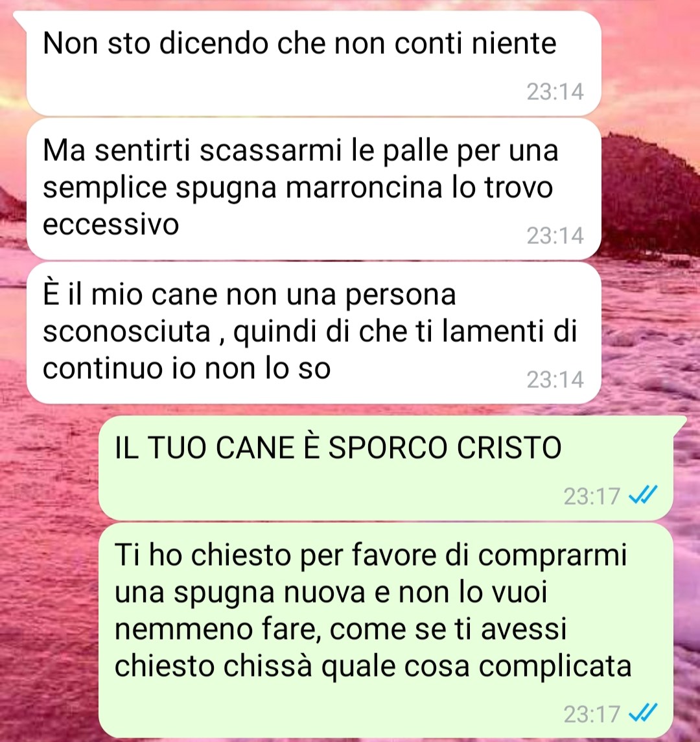Tap blue double-check on 'Ti ho chiesto' message
The height and width of the screenshot is (742, 700).
tap(643, 713)
